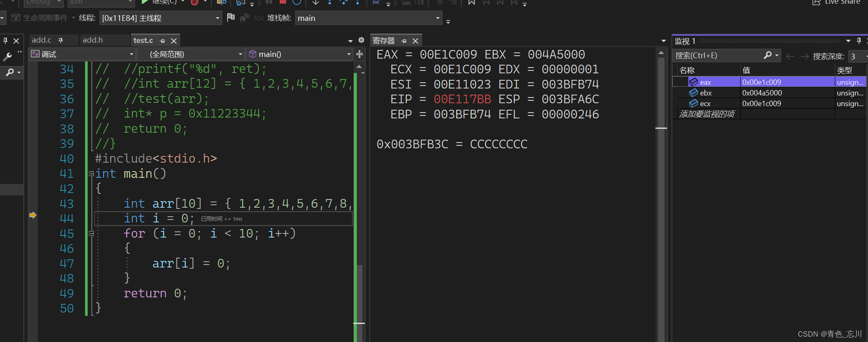
Task: Click the value 0x004a5000 in Watch
Action: [762, 93]
